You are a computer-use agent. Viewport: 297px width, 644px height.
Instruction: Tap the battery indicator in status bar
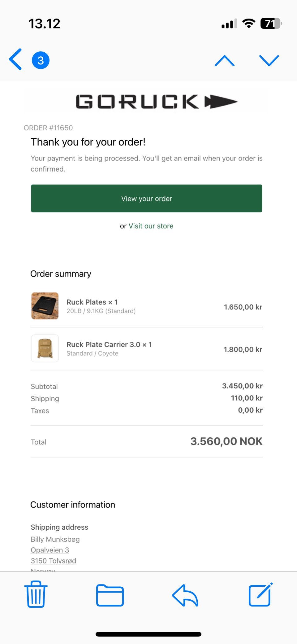pyautogui.click(x=271, y=24)
